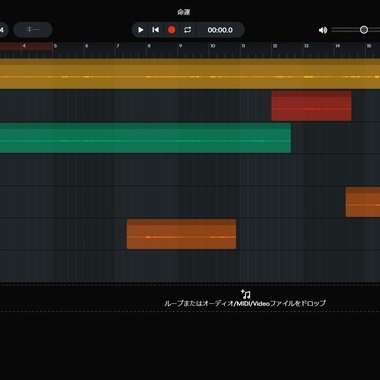The height and width of the screenshot is (380, 380).
Task: Click the 00:00.0 time display
Action: coord(220,30)
